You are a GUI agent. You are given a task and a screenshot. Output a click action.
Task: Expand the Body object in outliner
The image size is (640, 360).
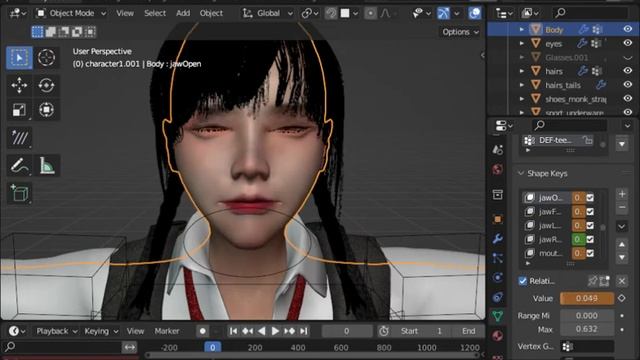[522, 29]
